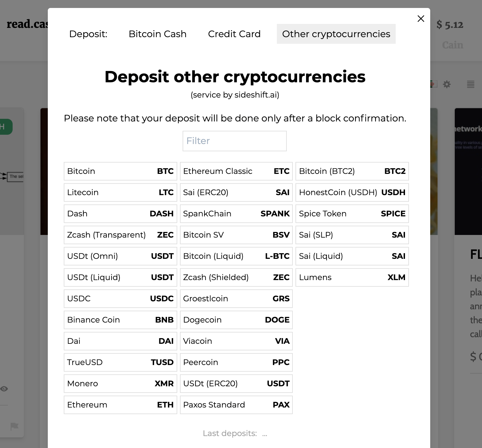The width and height of the screenshot is (482, 448).
Task: Switch to Credit Card deposit tab
Action: (x=234, y=34)
